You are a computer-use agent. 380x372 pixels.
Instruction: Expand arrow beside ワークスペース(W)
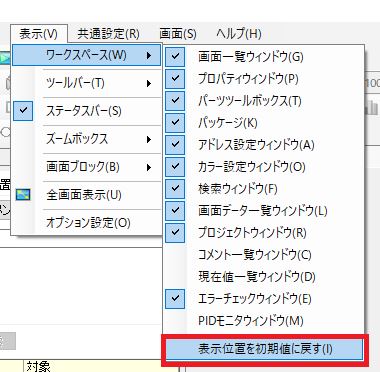(149, 55)
